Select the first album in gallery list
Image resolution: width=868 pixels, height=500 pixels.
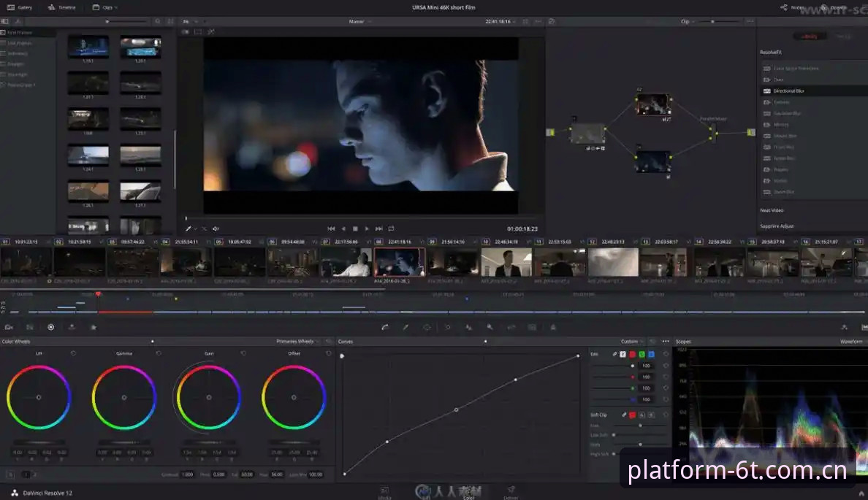tap(28, 33)
